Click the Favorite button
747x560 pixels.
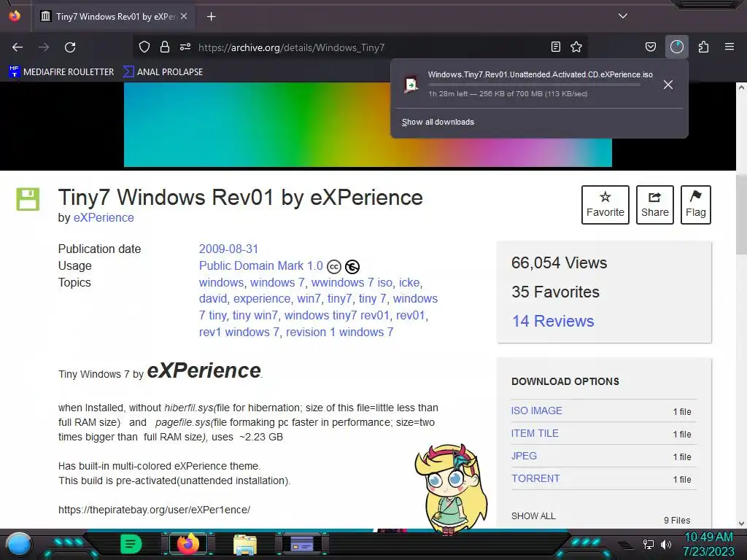pyautogui.click(x=605, y=205)
